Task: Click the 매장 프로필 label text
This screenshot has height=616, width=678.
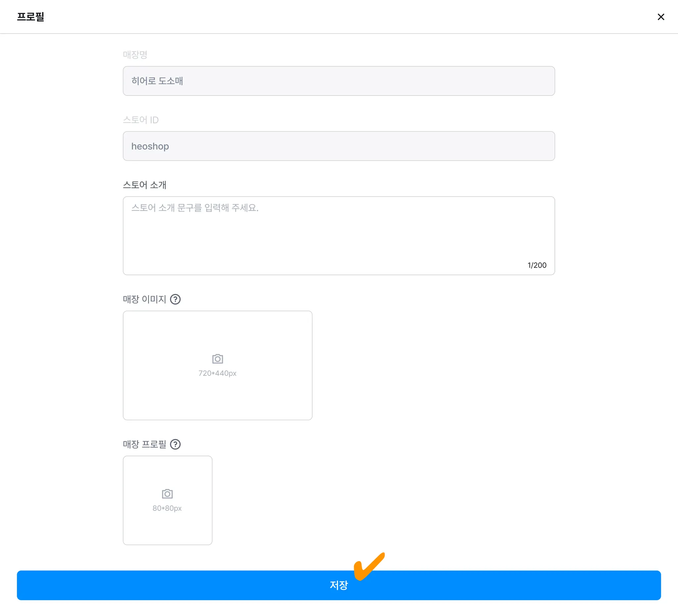Action: 145,444
